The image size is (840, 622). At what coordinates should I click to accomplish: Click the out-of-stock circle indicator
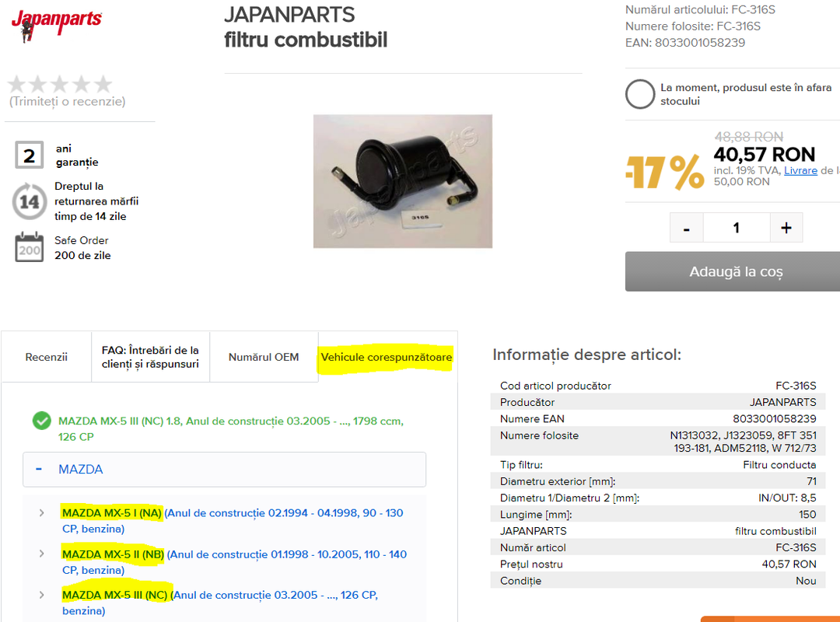pos(640,94)
